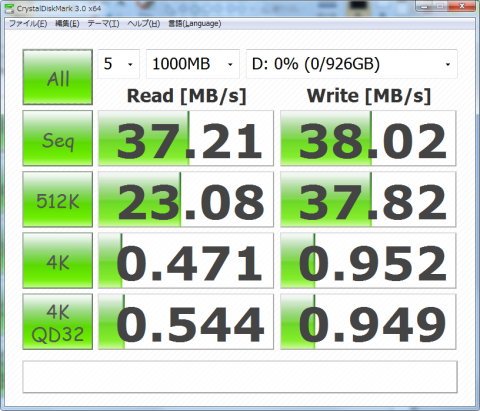Click the Seq write result 38.02

[x=368, y=138]
